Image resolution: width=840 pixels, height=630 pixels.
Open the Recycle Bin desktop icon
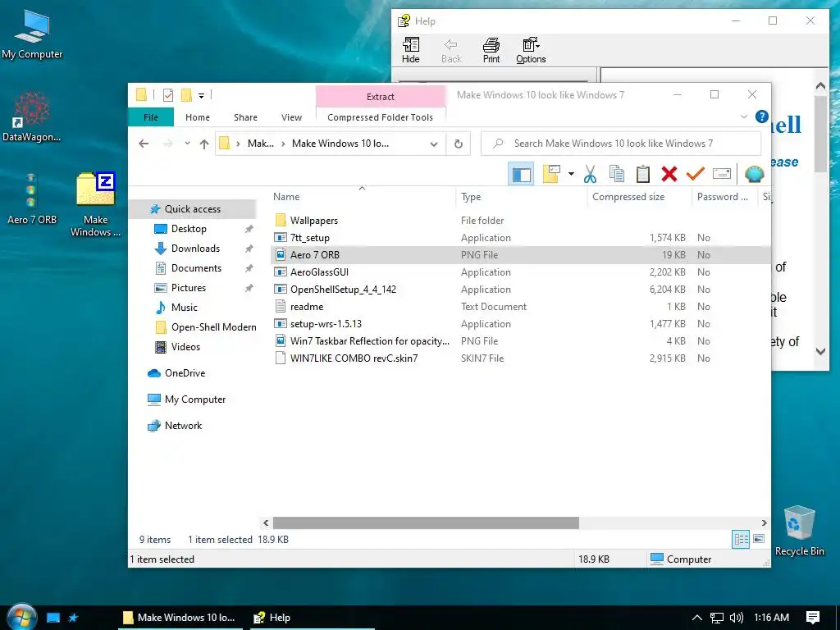[x=799, y=531]
